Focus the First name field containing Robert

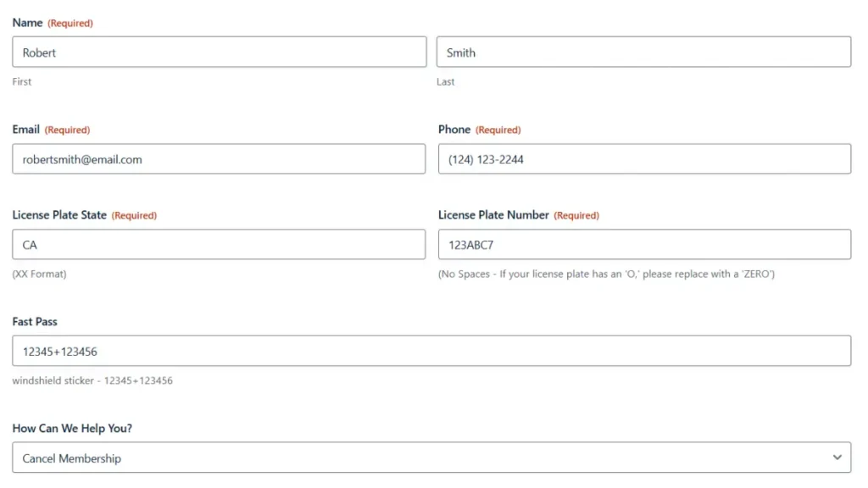click(x=220, y=52)
